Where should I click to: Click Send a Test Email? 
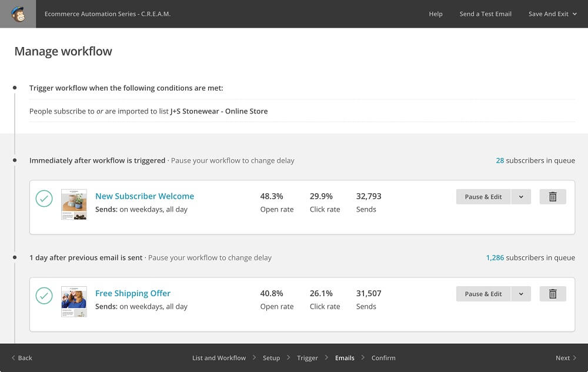pos(485,14)
